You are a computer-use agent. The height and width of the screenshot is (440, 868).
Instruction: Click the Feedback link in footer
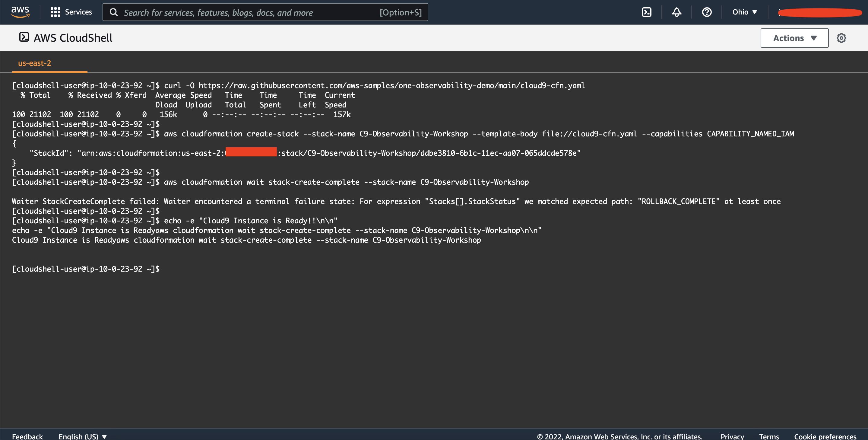click(x=27, y=436)
